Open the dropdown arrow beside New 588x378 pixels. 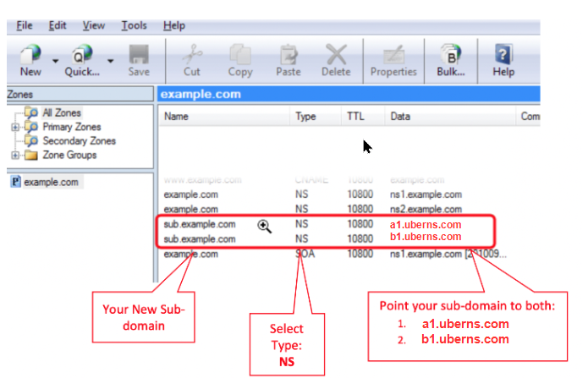coord(55,61)
